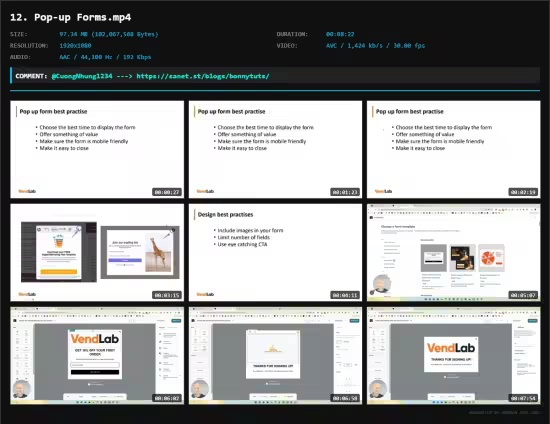Click presenter webcam circle in 00:05:07 frame
This screenshot has height=424, width=550.
tap(382, 283)
